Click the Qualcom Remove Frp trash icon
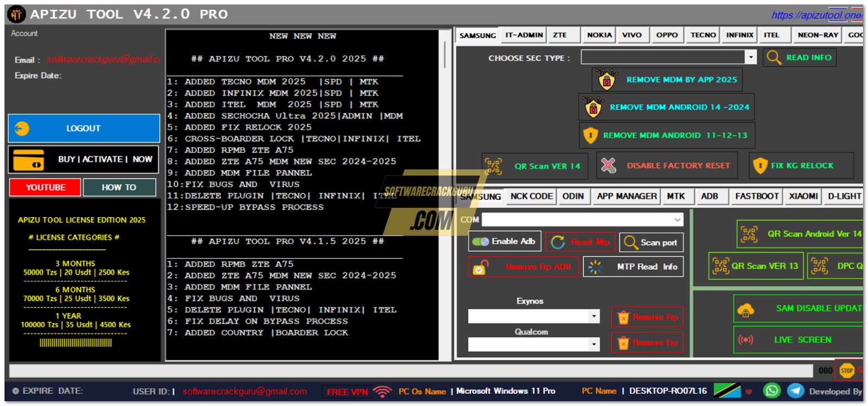868x406 pixels. 623,343
